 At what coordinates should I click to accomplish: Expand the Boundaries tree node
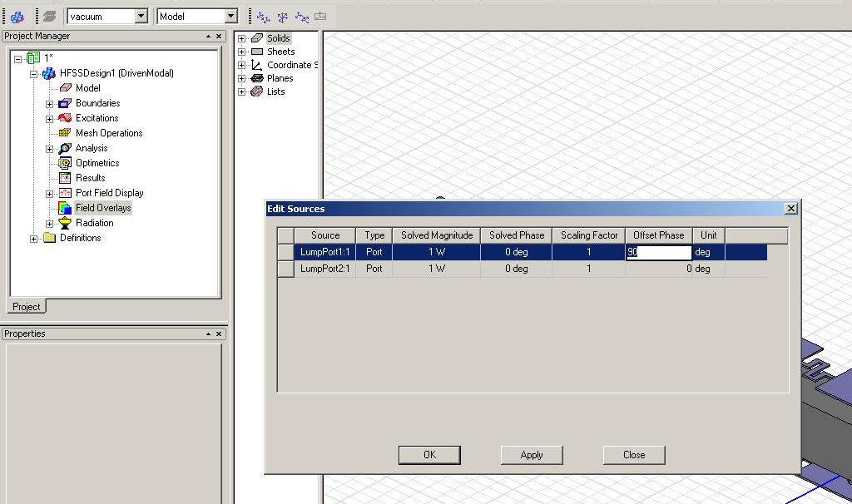point(49,104)
